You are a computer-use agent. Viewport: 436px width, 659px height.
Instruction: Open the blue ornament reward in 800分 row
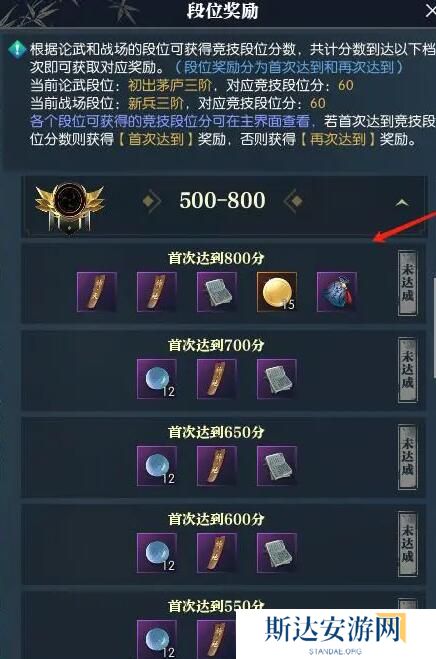(x=337, y=292)
